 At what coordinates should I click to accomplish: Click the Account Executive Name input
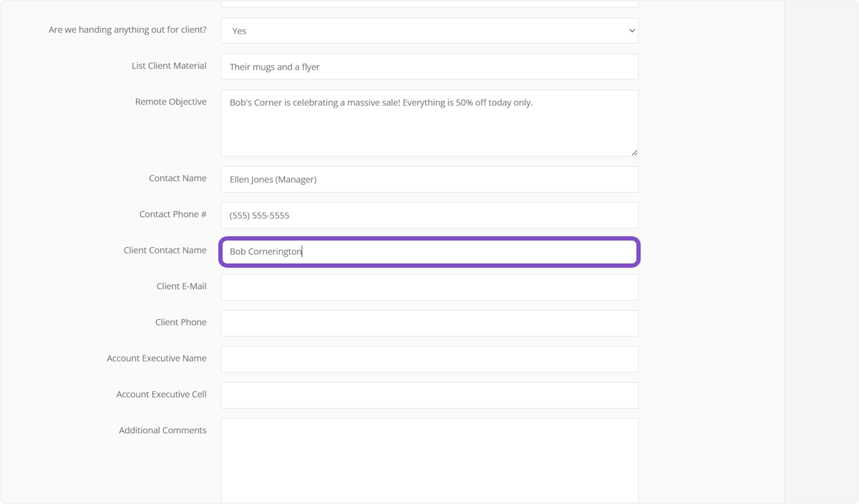click(429, 359)
